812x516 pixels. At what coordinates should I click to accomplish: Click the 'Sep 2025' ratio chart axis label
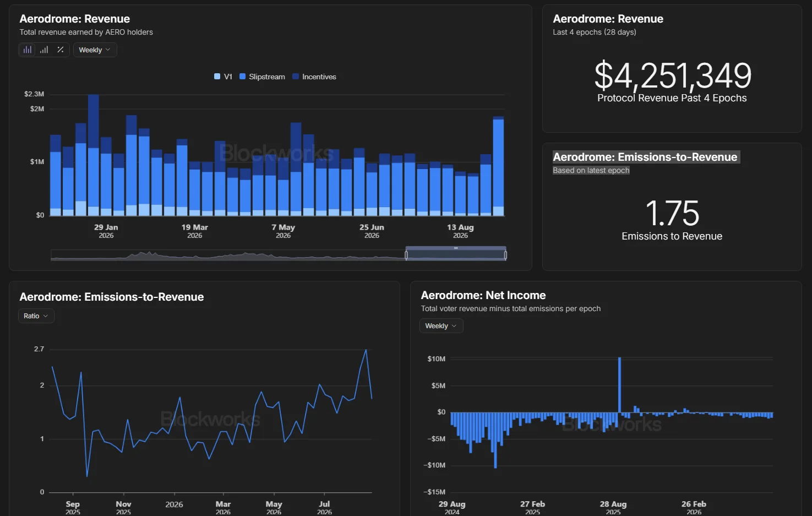pyautogui.click(x=73, y=507)
